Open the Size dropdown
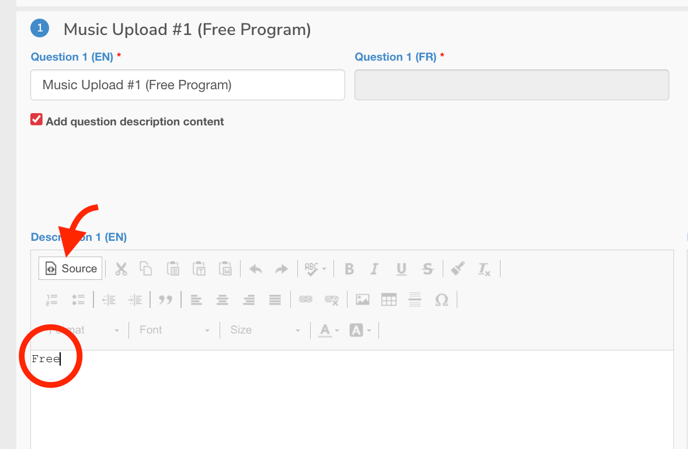Image resolution: width=688 pixels, height=449 pixels. (x=264, y=330)
